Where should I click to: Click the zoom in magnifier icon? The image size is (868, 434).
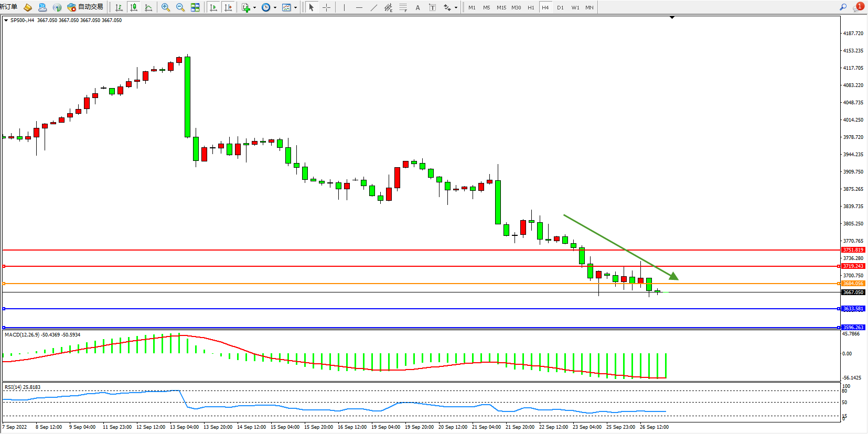point(166,7)
